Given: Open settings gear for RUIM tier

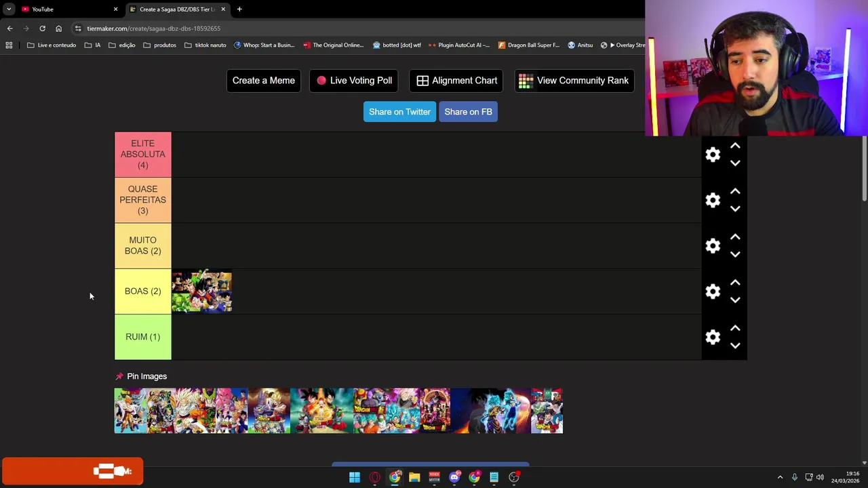Looking at the screenshot, I should (713, 337).
